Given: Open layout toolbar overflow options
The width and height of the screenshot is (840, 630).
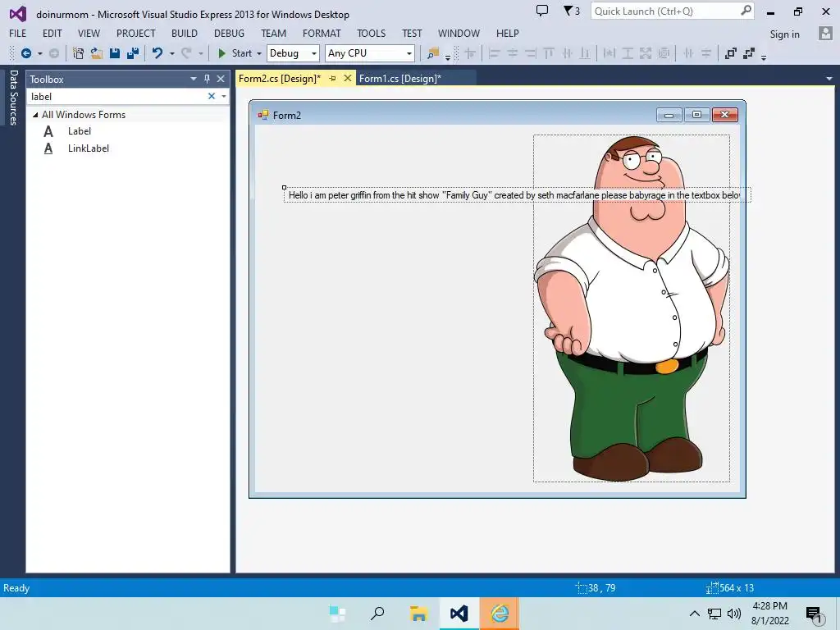Looking at the screenshot, I should pos(764,57).
